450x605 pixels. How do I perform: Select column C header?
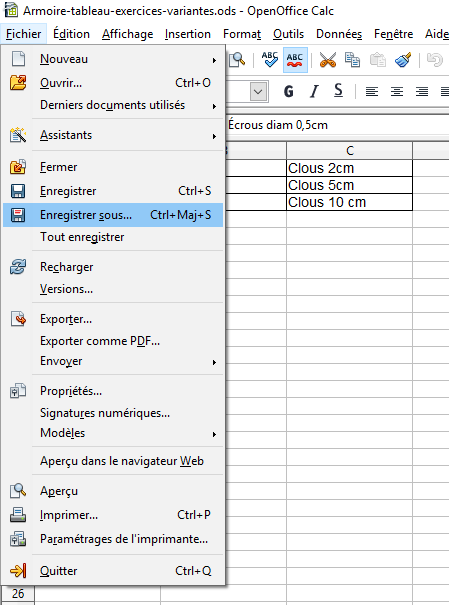[350, 150]
